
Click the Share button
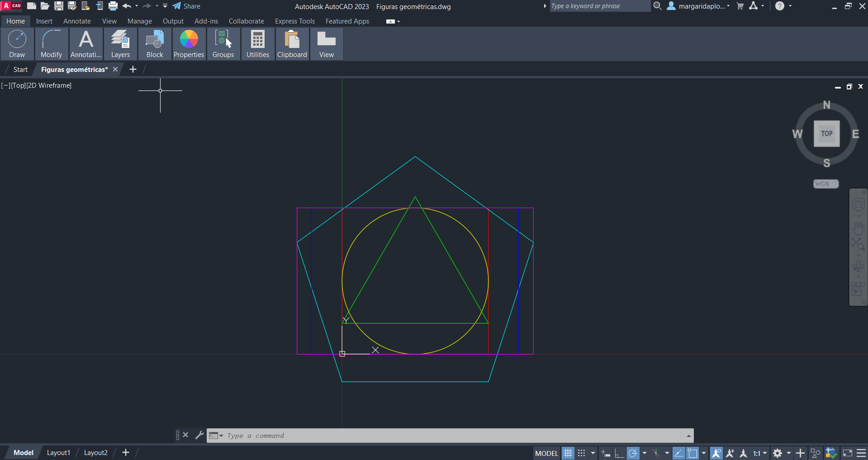point(186,6)
